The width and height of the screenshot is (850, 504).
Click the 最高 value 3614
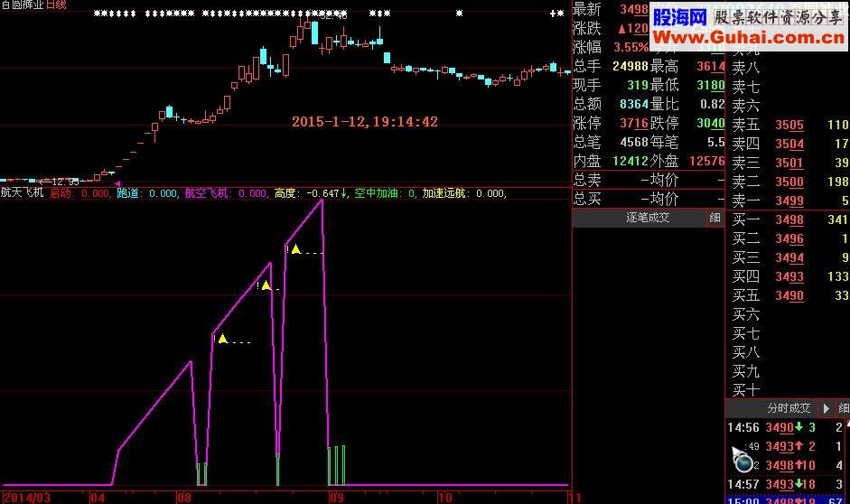[x=711, y=67]
